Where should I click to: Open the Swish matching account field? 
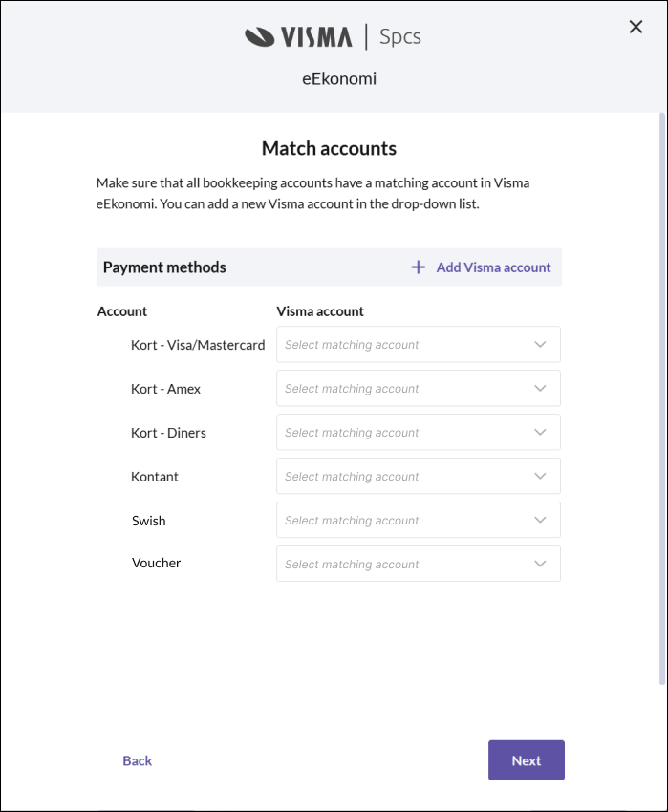[x=419, y=520]
